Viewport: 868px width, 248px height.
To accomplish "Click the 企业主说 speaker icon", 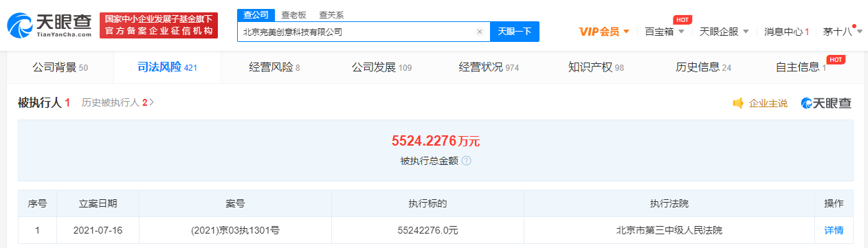I will coord(738,103).
